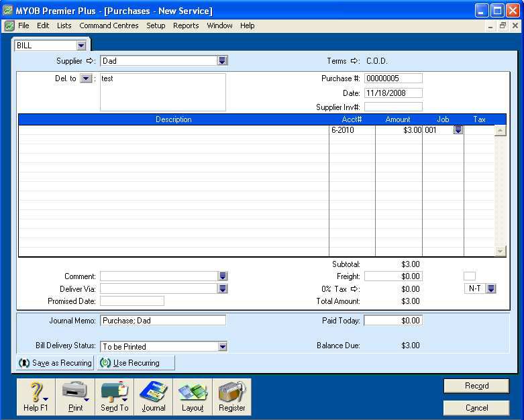Click the Description column header
524x420 pixels.
pos(174,119)
